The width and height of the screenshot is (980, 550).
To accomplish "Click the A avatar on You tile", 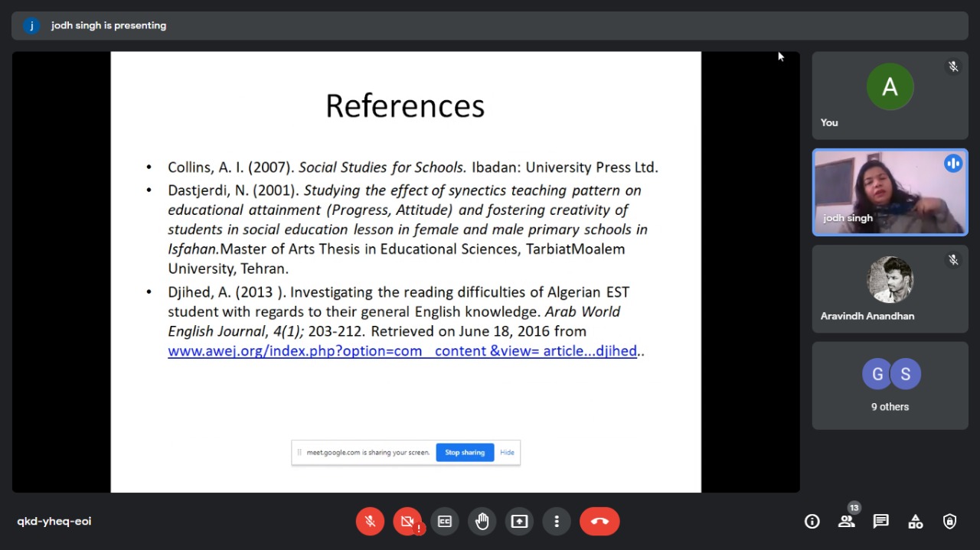I will pos(890,87).
